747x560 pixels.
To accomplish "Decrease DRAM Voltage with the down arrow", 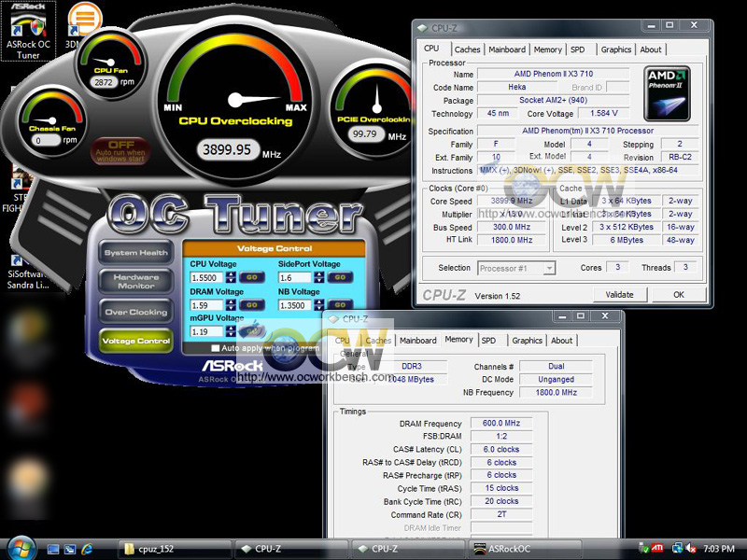I will point(231,308).
